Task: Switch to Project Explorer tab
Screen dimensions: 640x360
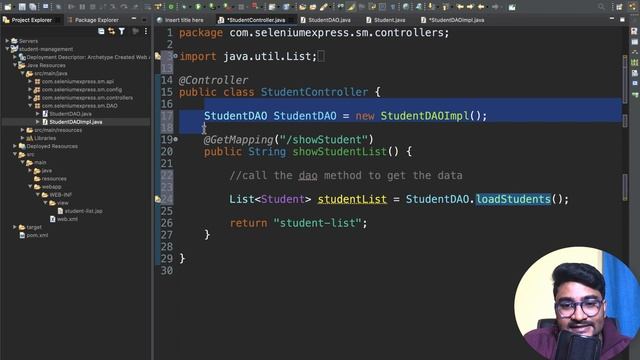Action: click(x=32, y=20)
